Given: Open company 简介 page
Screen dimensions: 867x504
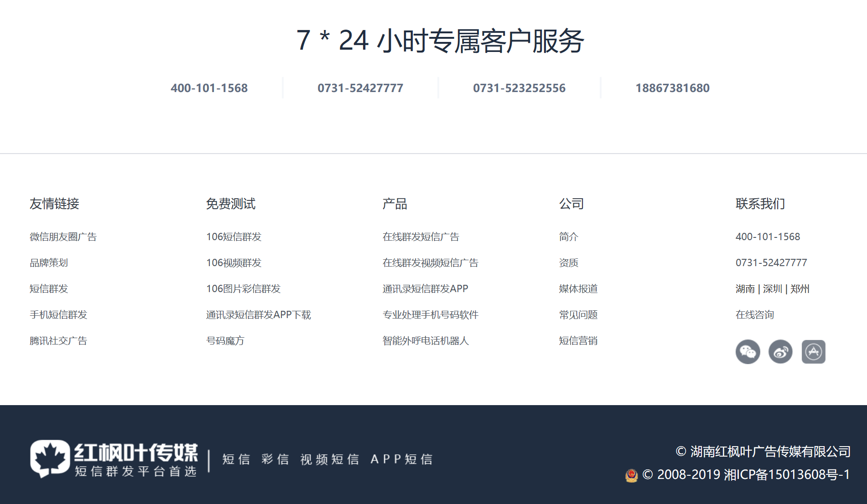Looking at the screenshot, I should point(568,237).
